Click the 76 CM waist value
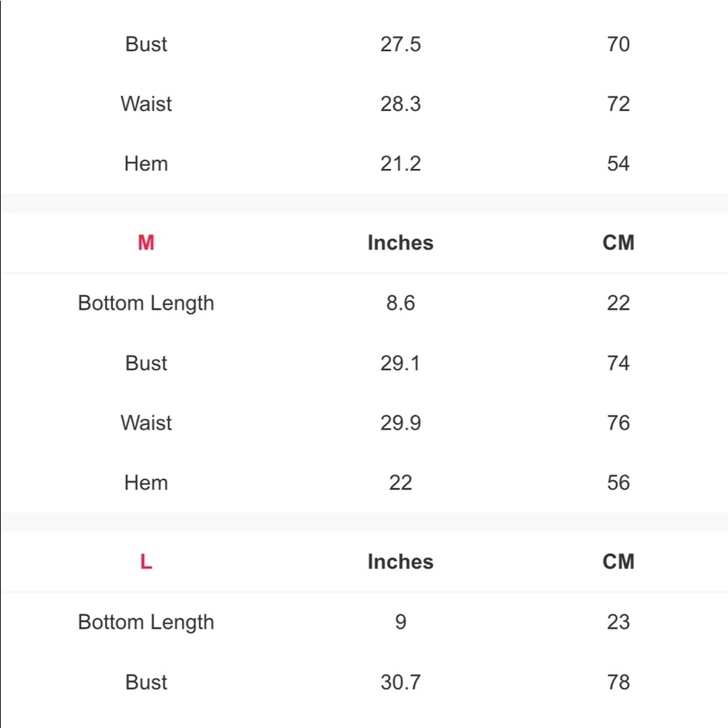 click(x=618, y=423)
